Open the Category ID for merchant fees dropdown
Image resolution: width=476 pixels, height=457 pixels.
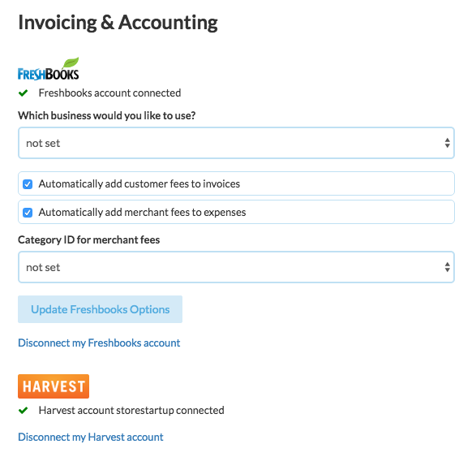236,267
